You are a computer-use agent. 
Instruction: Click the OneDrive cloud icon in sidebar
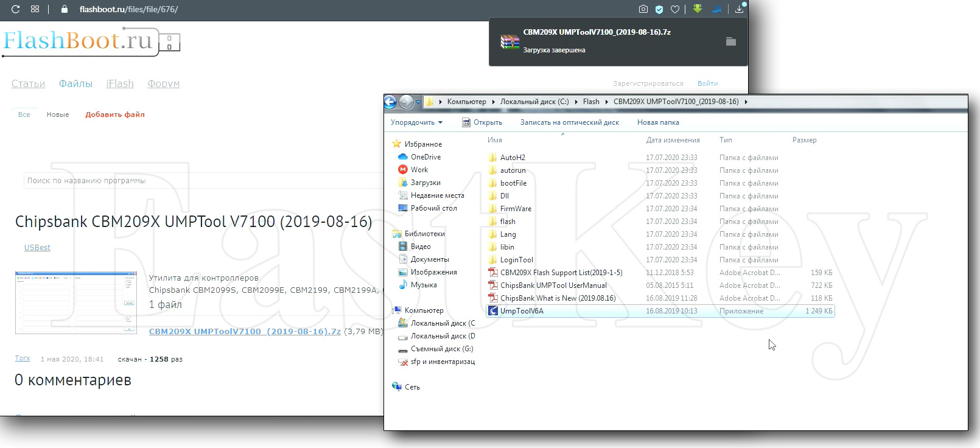pyautogui.click(x=403, y=157)
